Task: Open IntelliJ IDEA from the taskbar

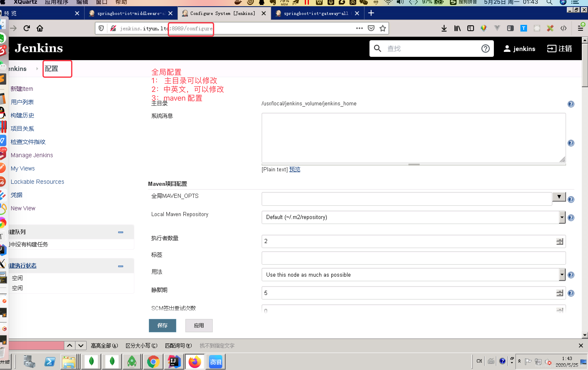Action: tap(174, 361)
